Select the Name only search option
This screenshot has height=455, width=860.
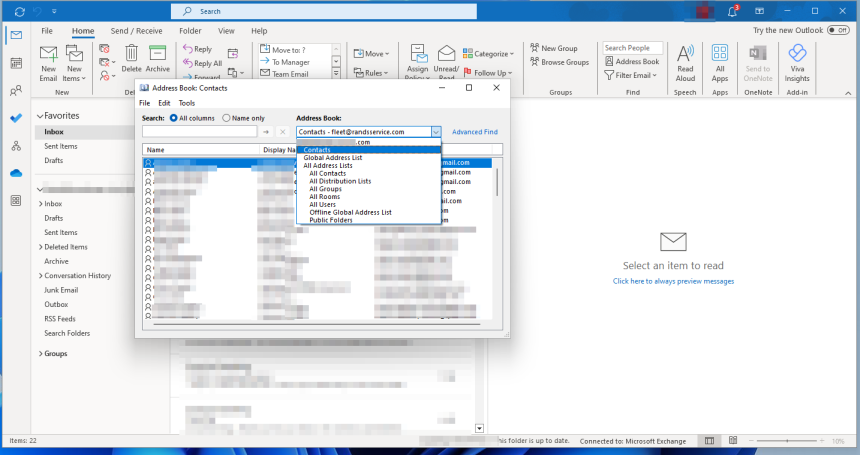click(x=227, y=118)
